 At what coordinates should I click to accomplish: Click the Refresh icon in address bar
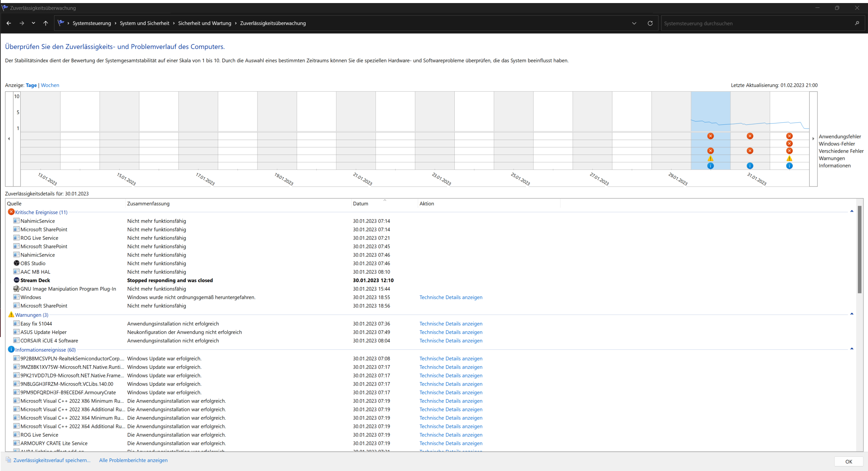pos(650,23)
